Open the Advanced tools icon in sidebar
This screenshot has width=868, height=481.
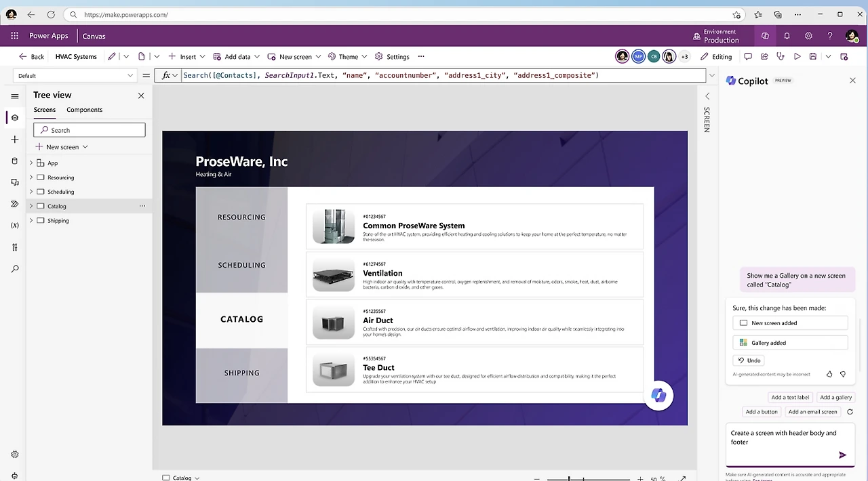15,247
